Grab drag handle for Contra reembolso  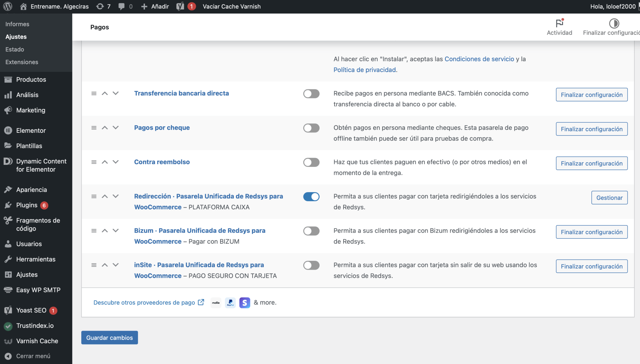(94, 162)
